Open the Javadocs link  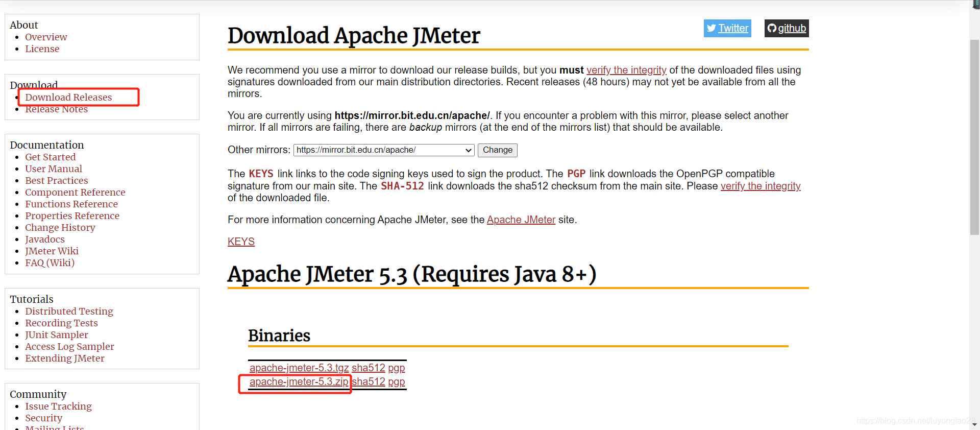click(45, 239)
